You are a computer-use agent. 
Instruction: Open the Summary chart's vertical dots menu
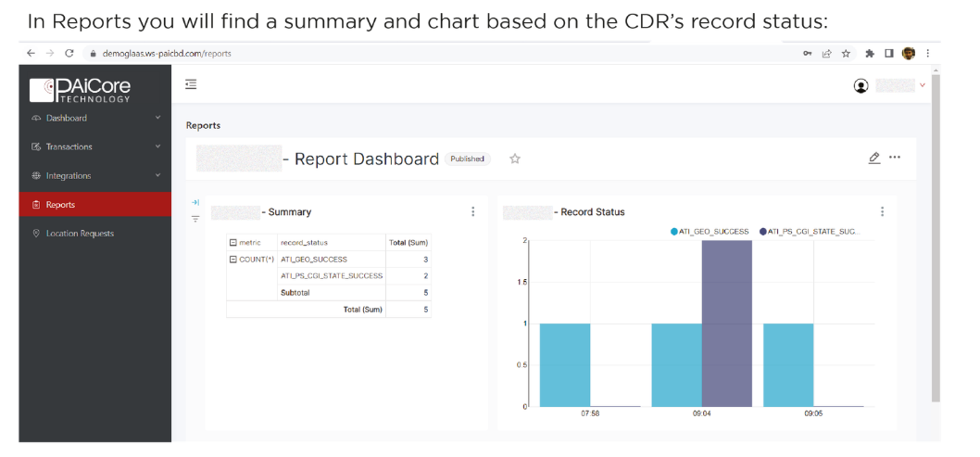tap(473, 211)
